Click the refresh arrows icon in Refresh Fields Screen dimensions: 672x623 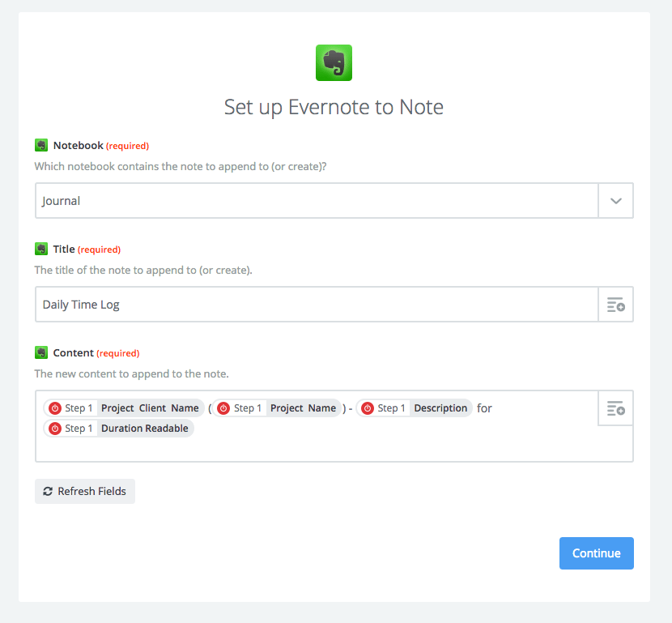(48, 492)
